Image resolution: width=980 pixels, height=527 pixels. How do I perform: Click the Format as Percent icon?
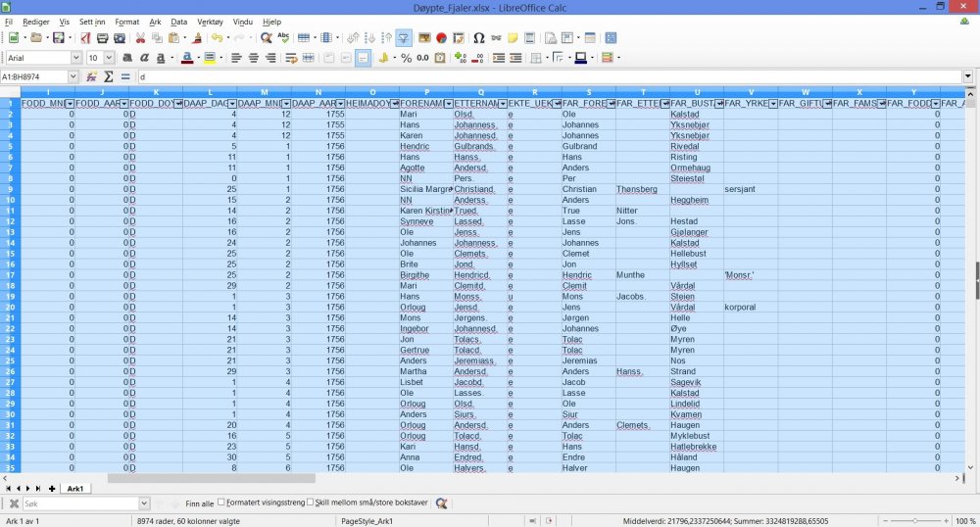(405, 58)
